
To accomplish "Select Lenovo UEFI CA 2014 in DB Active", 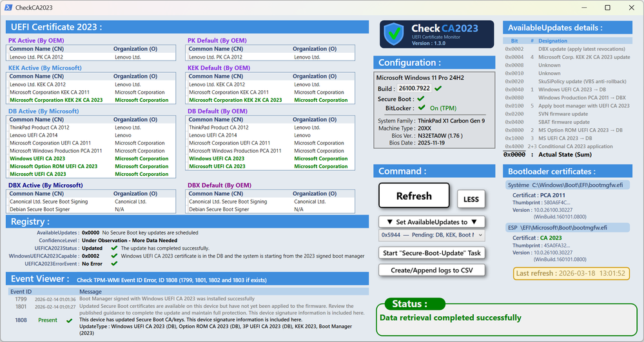I will click(91, 135).
